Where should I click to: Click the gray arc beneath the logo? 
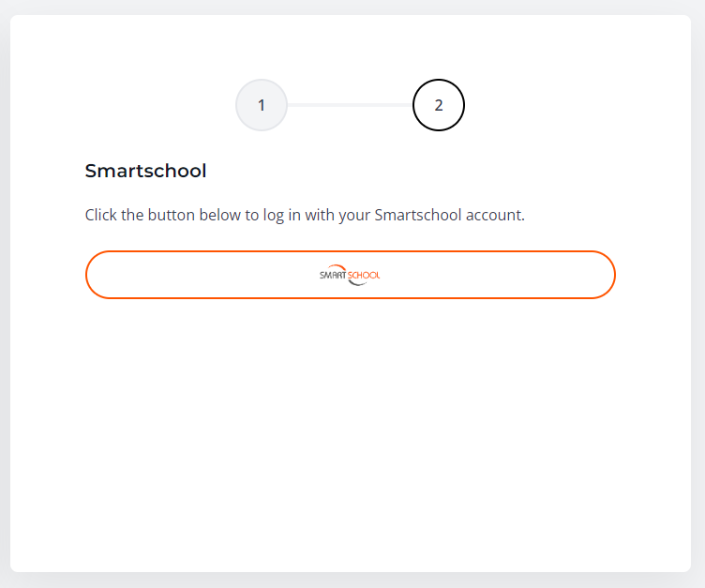[x=359, y=283]
